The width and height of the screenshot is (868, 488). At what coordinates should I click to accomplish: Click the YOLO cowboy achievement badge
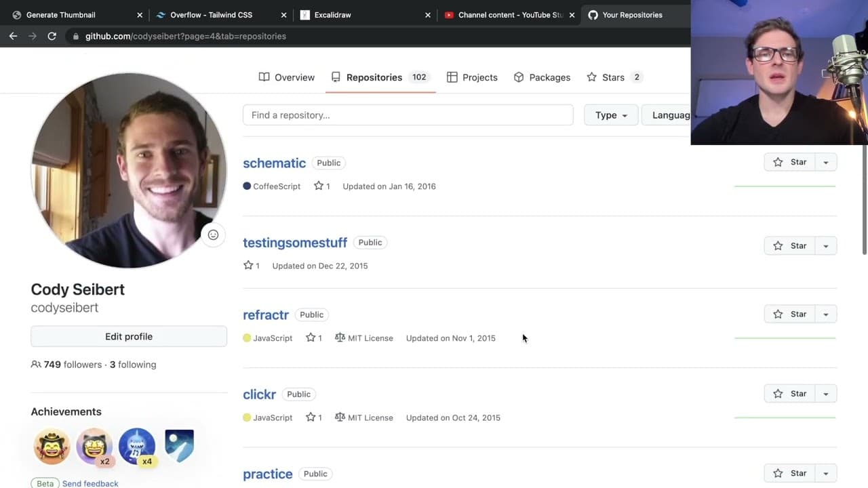coord(52,447)
